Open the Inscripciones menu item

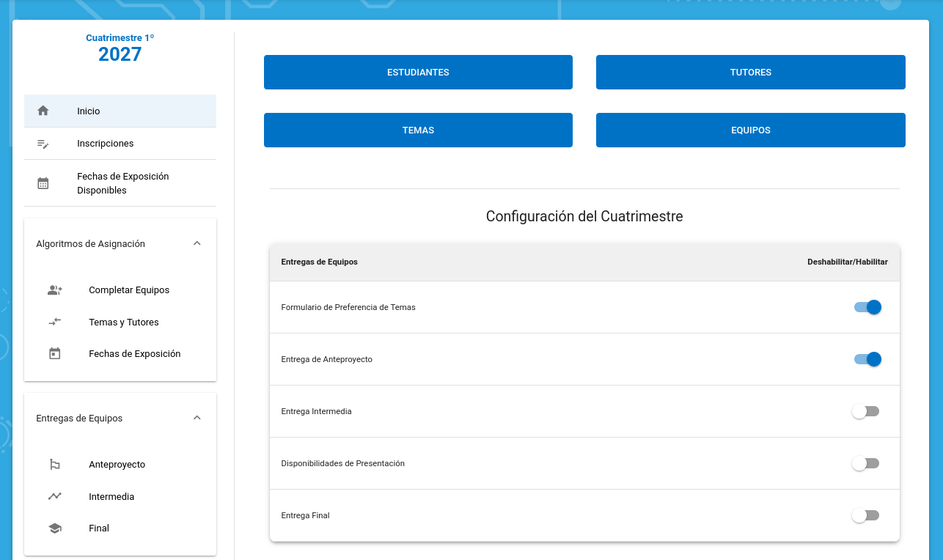point(106,144)
